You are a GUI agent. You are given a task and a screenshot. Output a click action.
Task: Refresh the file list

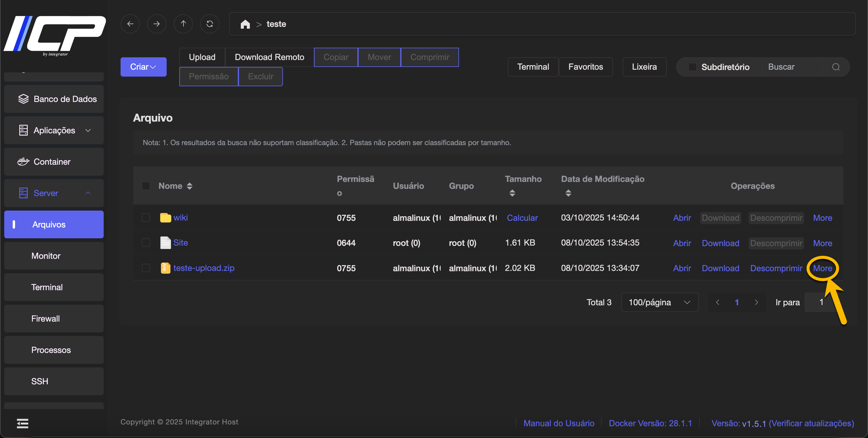[209, 24]
